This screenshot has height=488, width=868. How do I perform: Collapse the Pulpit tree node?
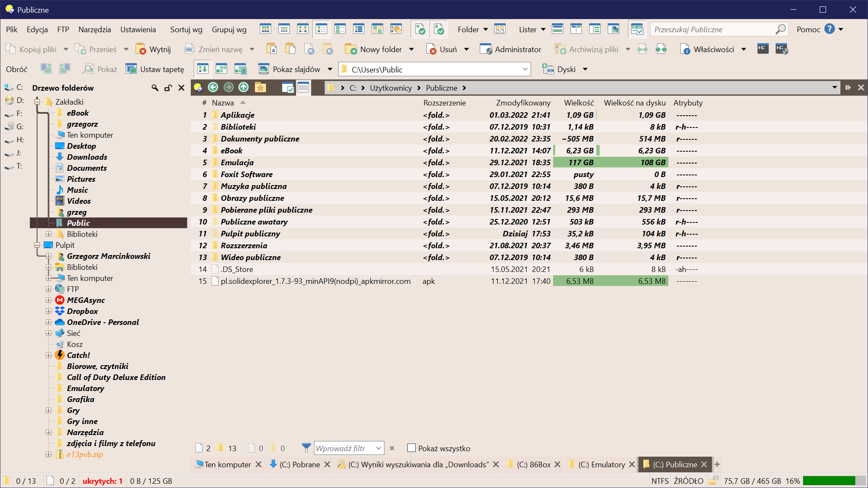(x=37, y=245)
